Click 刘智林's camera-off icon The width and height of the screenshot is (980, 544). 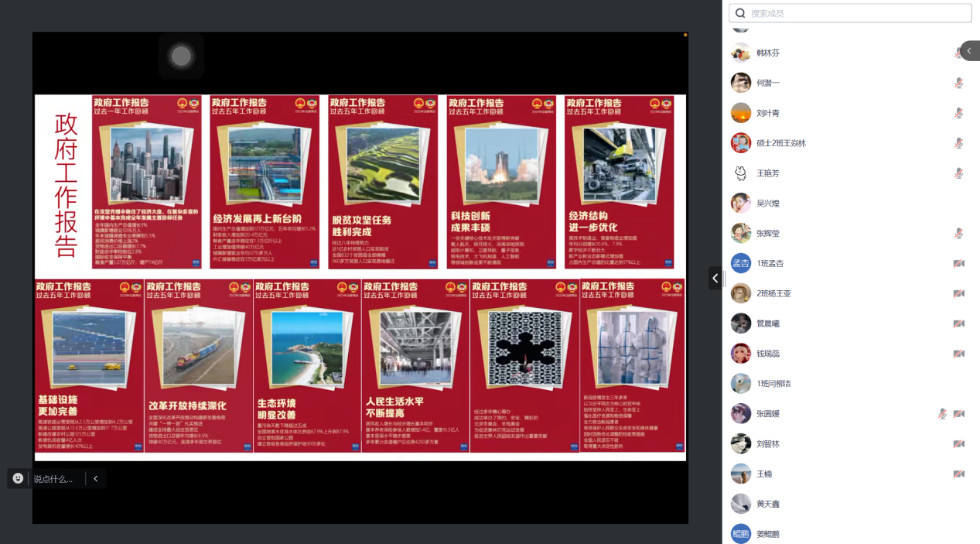tap(958, 443)
